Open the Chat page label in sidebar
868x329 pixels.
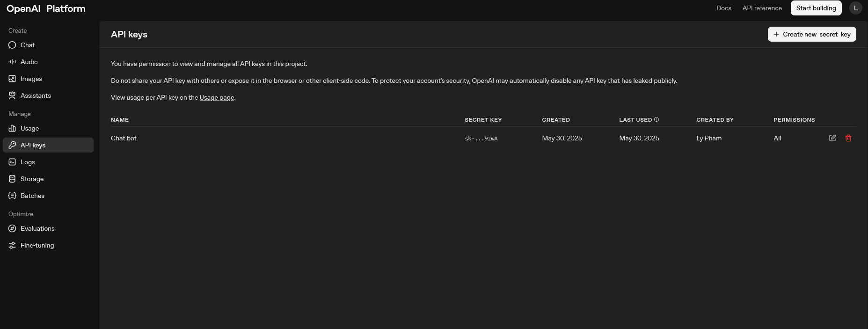click(x=28, y=45)
